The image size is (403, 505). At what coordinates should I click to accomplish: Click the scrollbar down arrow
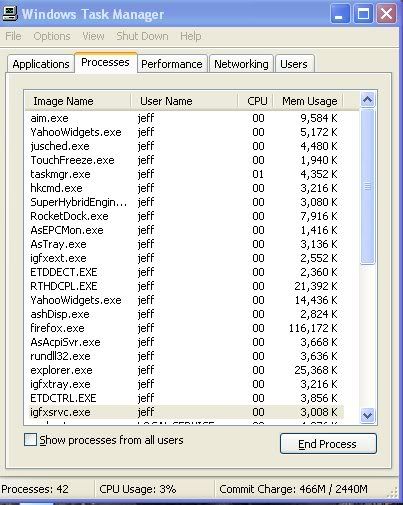[x=368, y=416]
